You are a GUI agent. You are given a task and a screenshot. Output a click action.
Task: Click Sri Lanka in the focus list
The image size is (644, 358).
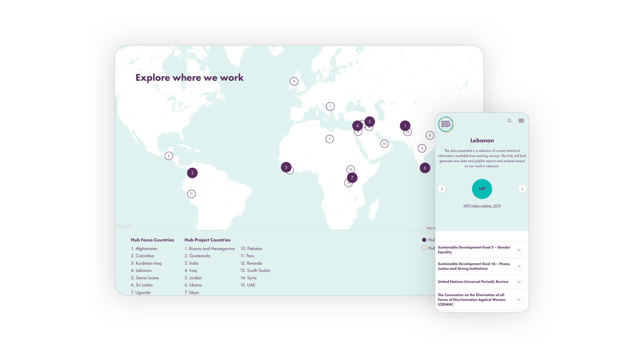142,285
